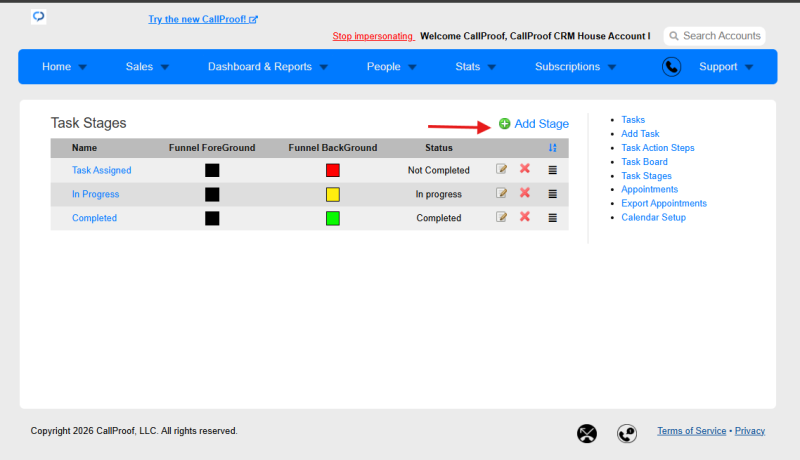Open the Completed stage link
This screenshot has width=800, height=460.
(x=94, y=218)
